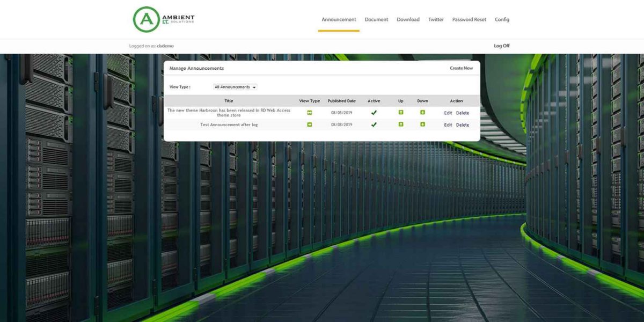
Task: Open the All Announcements view type dropdown
Action: pos(235,86)
